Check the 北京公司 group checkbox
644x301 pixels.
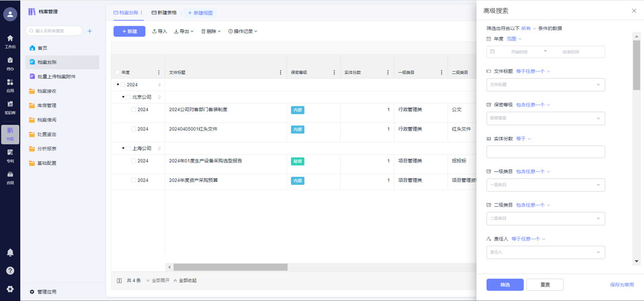(128, 97)
